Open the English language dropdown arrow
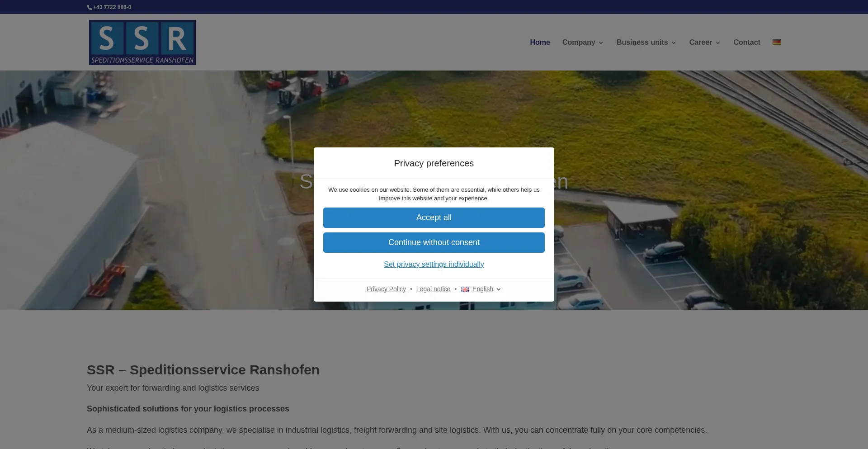Screen dimensions: 868x449 pyautogui.click(x=499, y=290)
